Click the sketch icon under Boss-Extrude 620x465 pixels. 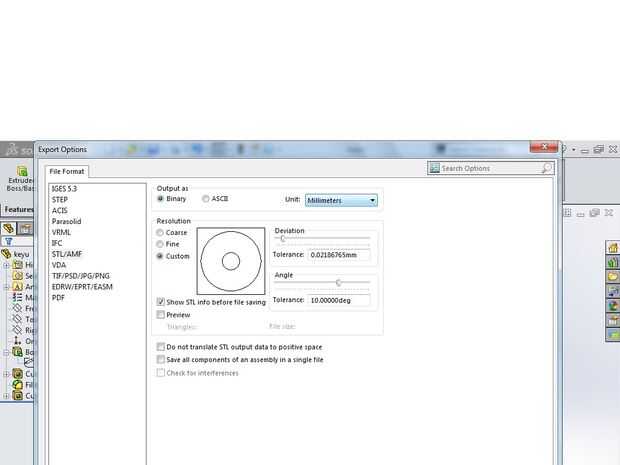click(28, 362)
